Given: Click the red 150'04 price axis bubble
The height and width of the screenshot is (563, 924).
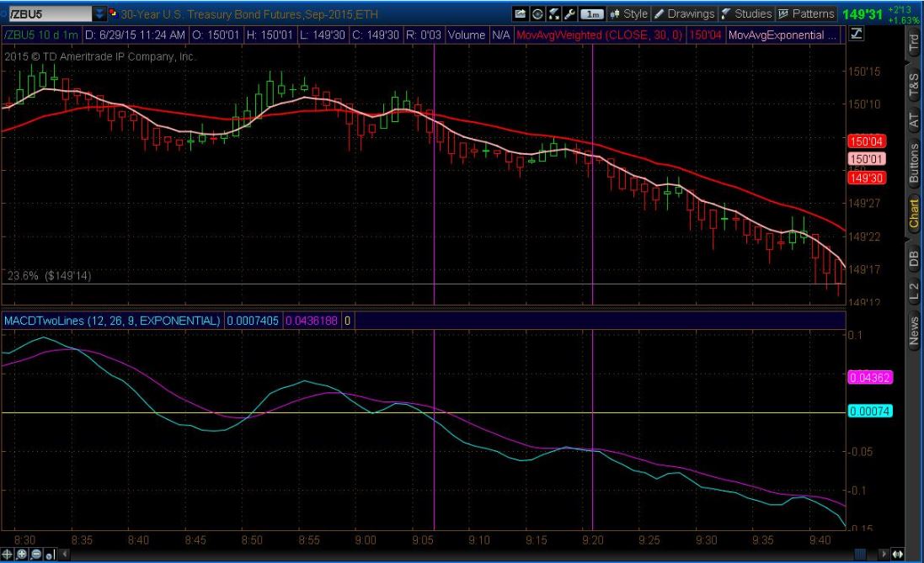Looking at the screenshot, I should click(x=866, y=141).
